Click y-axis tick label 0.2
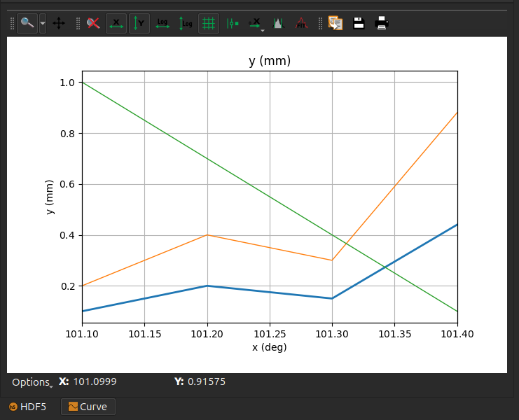 (x=67, y=286)
